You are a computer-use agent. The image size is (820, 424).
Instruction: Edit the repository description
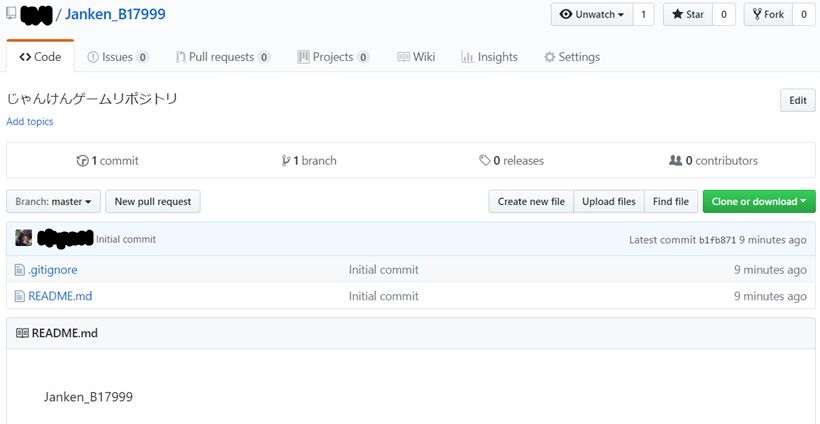pyautogui.click(x=797, y=101)
